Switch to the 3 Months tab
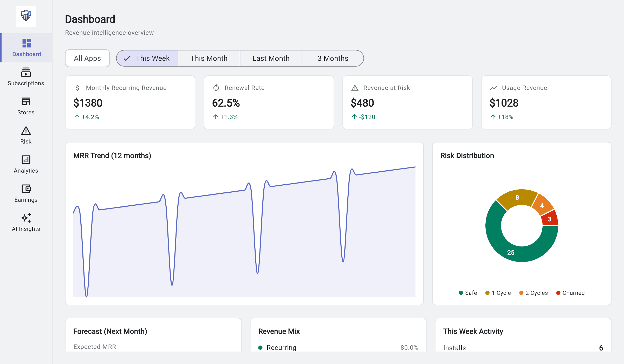This screenshot has height=364, width=624. pos(333,58)
